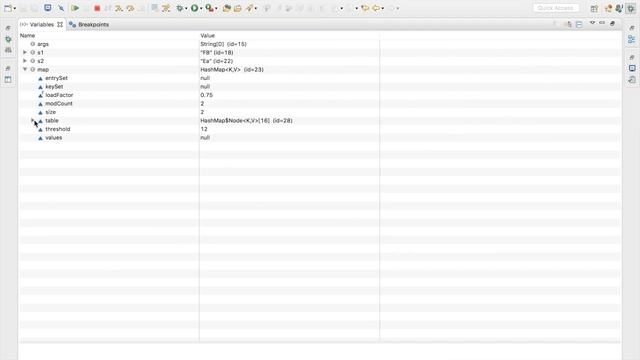The image size is (640, 360).
Task: Click the blue console toolbar icon
Action: coord(48,8)
